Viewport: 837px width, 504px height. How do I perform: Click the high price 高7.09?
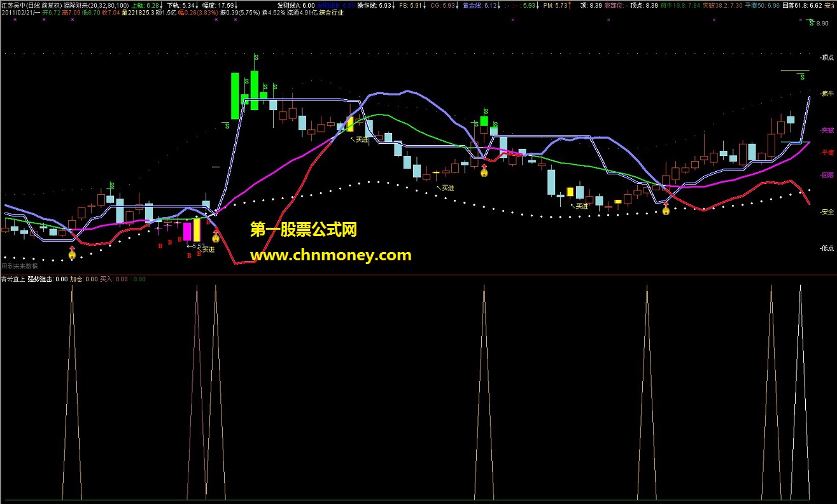point(71,12)
